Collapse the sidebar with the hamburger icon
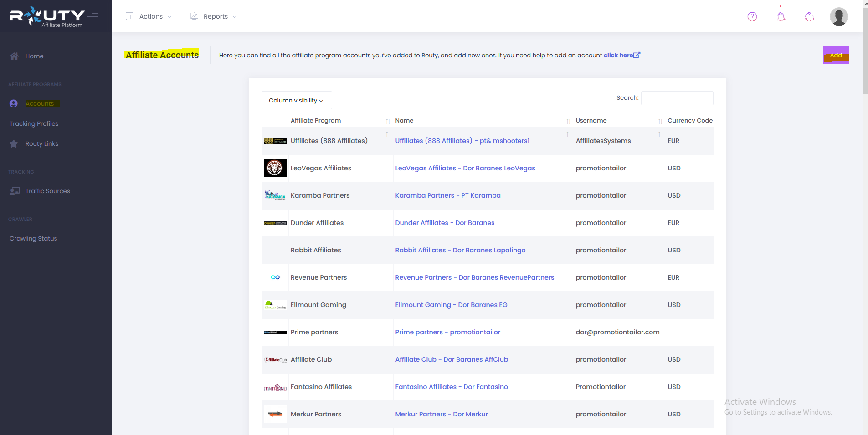The image size is (868, 435). [x=93, y=17]
